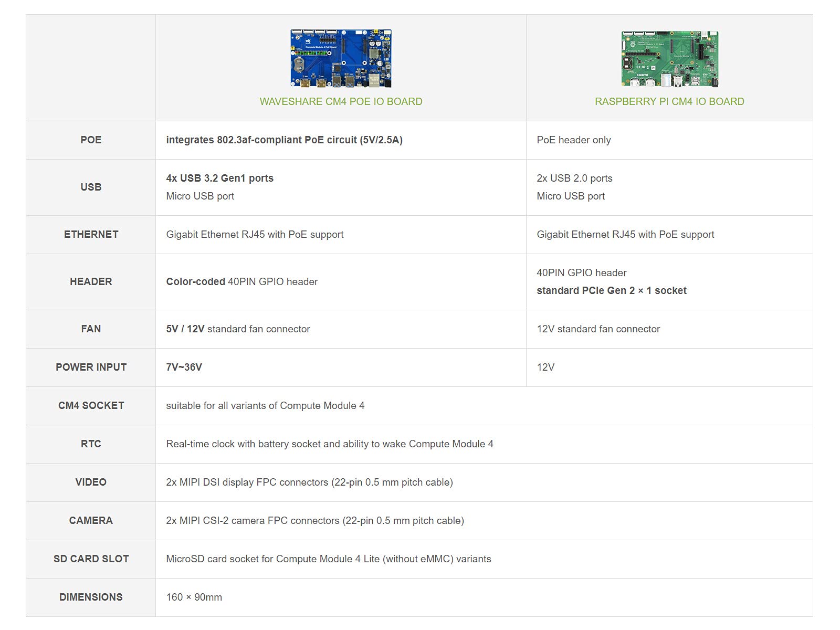
Task: Select the DIMENSIONS row label
Action: (91, 597)
